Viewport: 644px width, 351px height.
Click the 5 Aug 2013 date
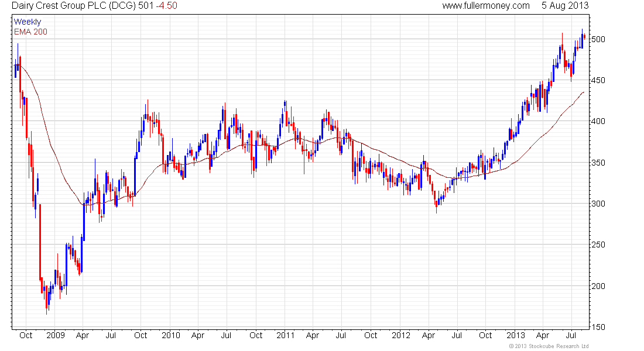tap(565, 6)
